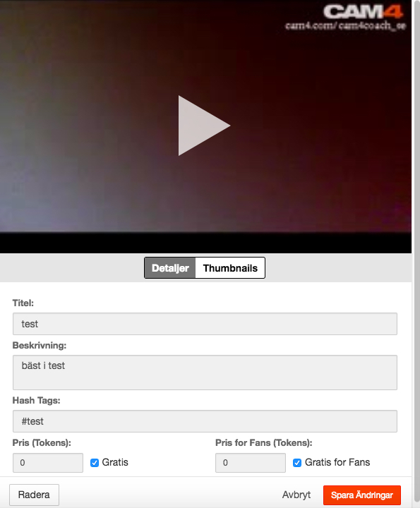The width and height of the screenshot is (420, 508).
Task: Focus the Titel field containing 'test'
Action: point(205,324)
